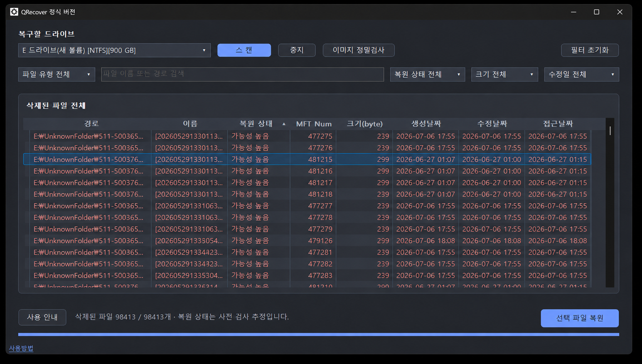Sort by MFT Num column header
The width and height of the screenshot is (642, 364).
(314, 124)
